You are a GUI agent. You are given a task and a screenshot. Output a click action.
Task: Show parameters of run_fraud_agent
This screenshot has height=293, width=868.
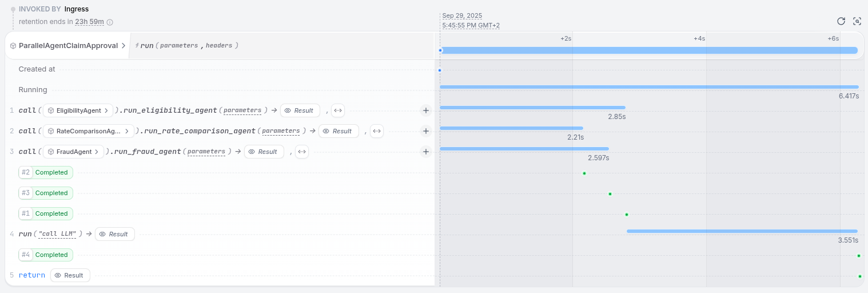click(x=206, y=152)
